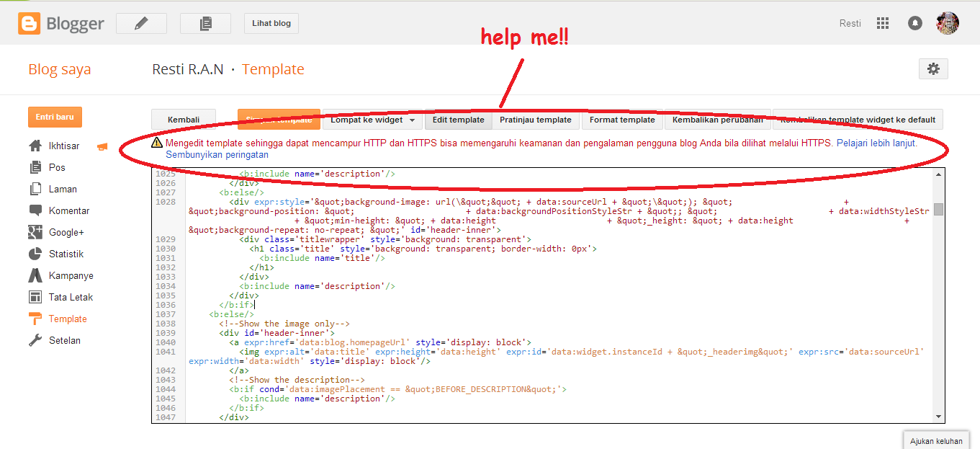
Task: Open the posts list icon in header
Action: (x=205, y=23)
